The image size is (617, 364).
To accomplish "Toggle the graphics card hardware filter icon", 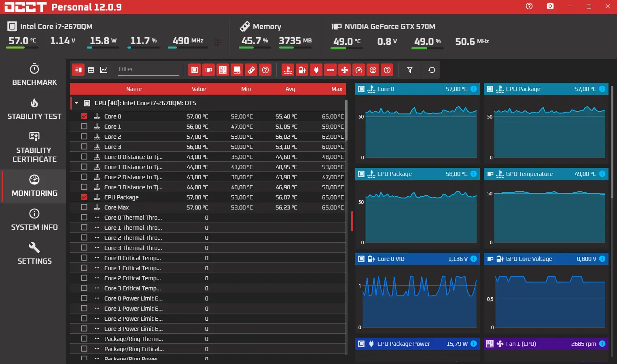I will (x=209, y=70).
